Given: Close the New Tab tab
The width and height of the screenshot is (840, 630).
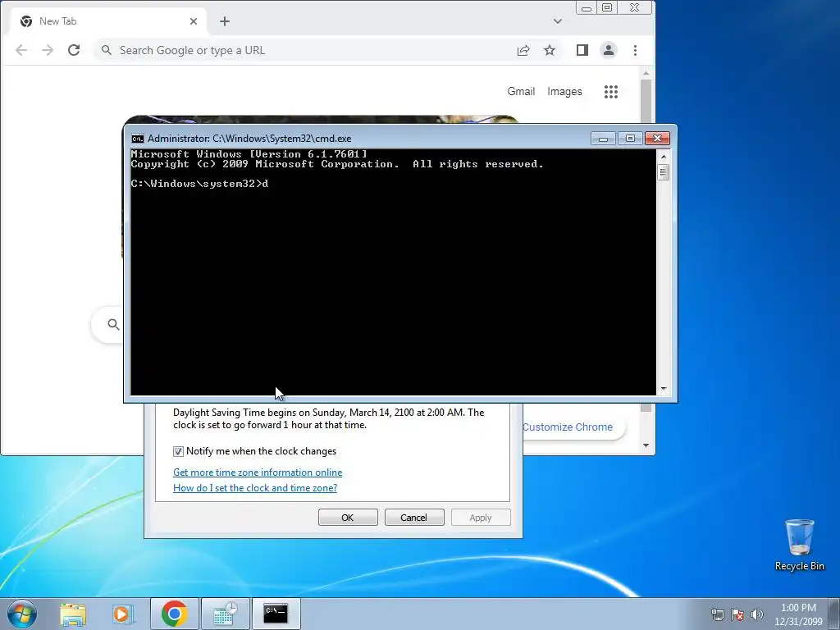Looking at the screenshot, I should [194, 21].
